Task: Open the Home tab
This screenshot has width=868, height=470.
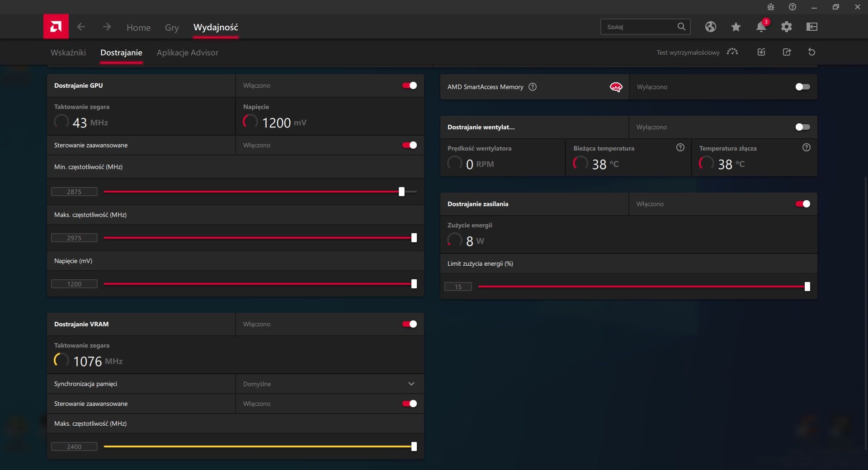Action: pyautogui.click(x=138, y=28)
